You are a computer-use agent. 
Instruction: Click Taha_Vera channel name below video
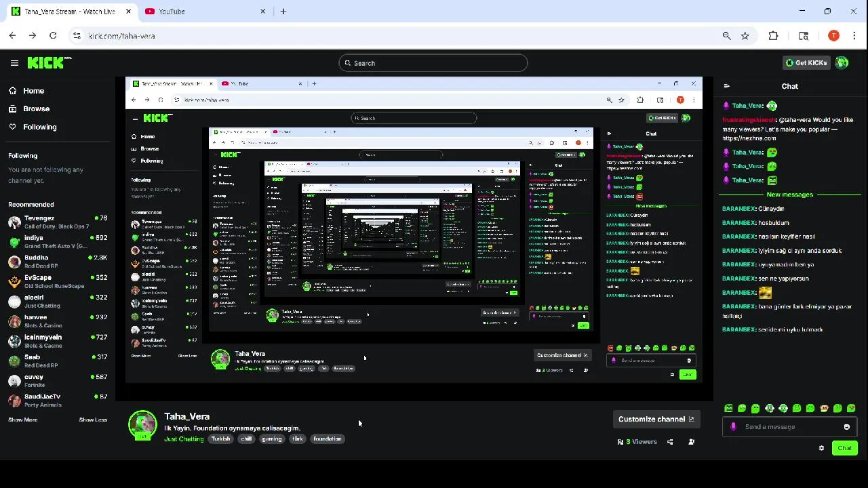click(186, 417)
